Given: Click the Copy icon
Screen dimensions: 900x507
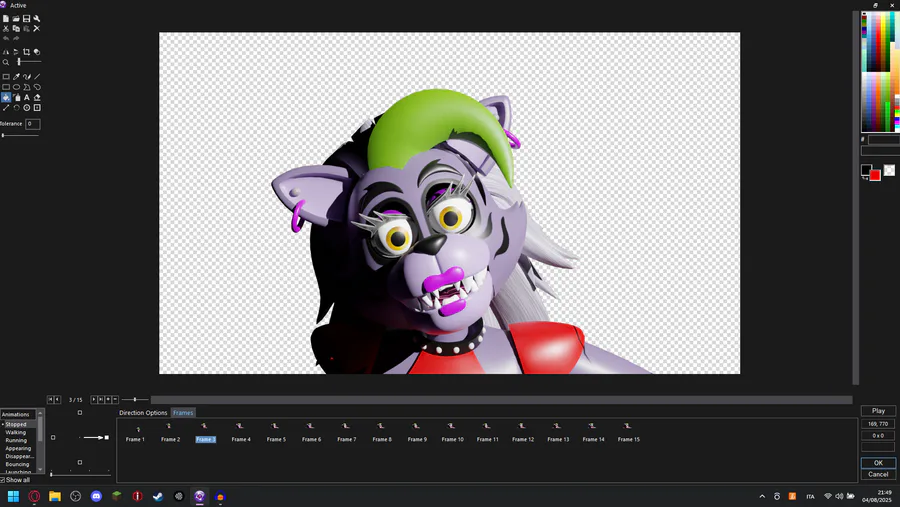Looking at the screenshot, I should (x=16, y=28).
